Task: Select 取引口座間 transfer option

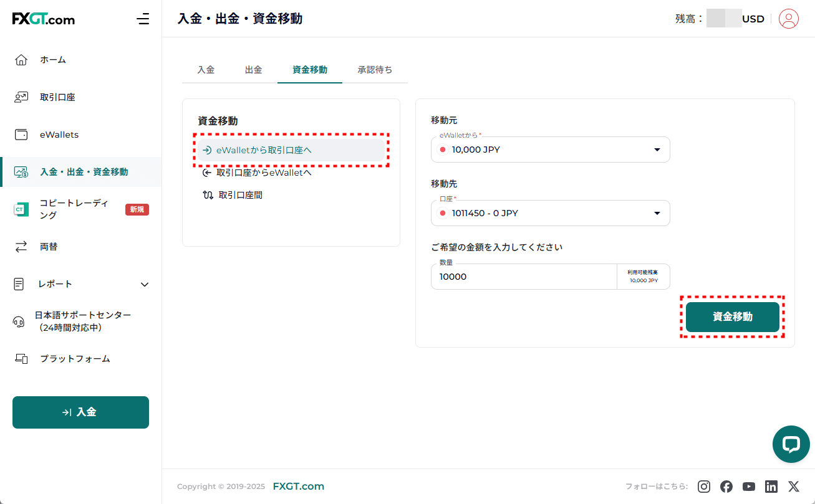Action: pyautogui.click(x=240, y=195)
